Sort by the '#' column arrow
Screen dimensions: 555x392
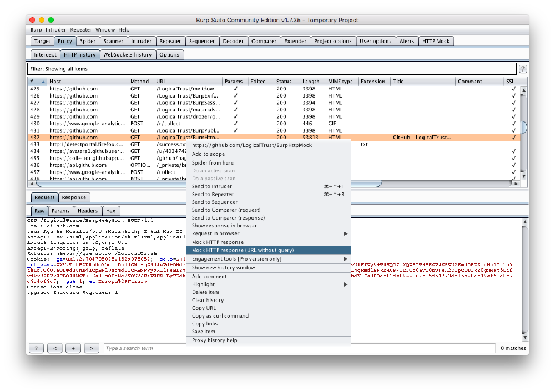43,82
